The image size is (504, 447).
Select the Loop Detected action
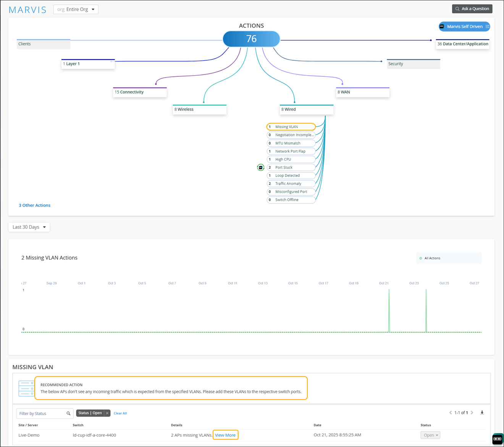[x=291, y=176]
